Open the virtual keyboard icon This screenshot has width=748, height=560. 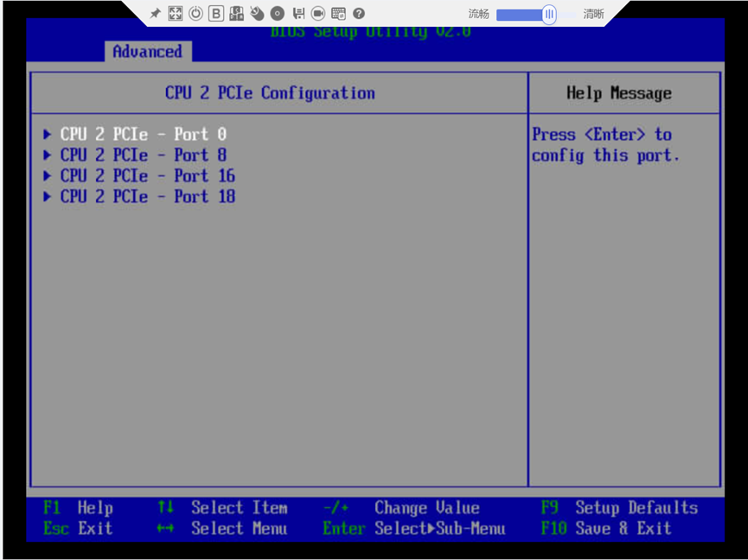coord(338,13)
